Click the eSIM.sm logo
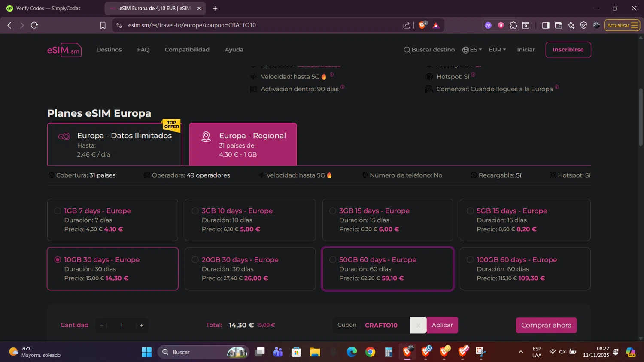Viewport: 644px width, 362px height. point(64,50)
